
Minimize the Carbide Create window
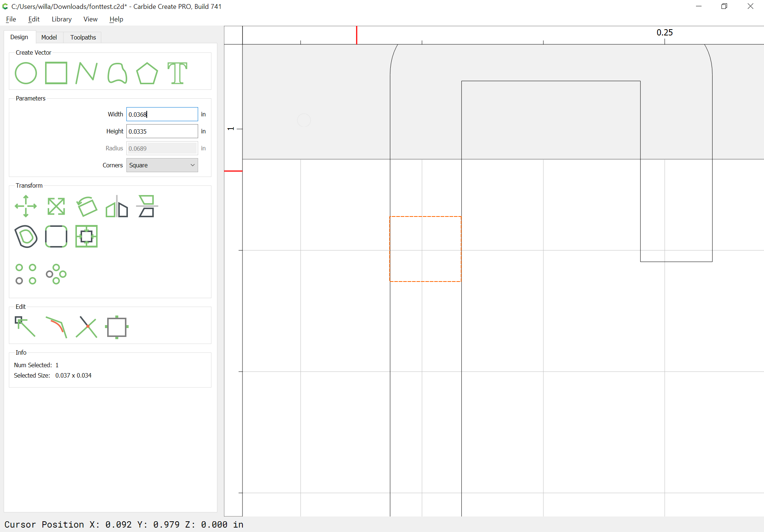(x=699, y=6)
